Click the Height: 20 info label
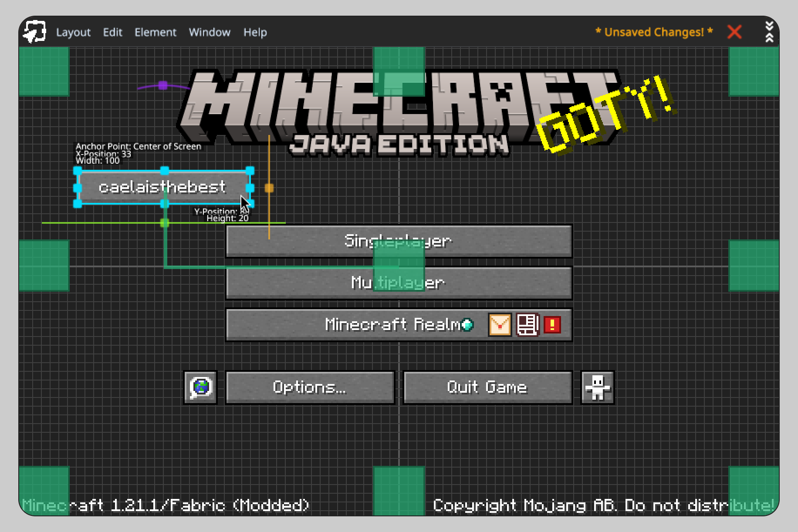This screenshot has height=532, width=798. click(x=227, y=218)
